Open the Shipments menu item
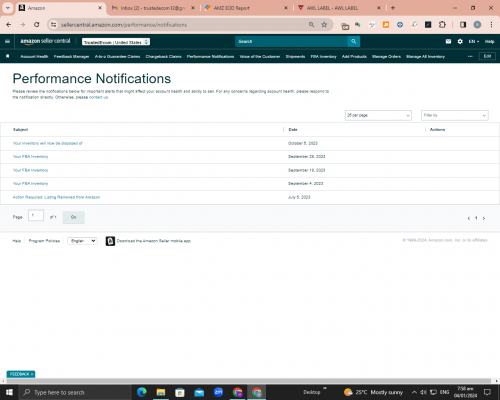The image size is (500, 400). coord(295,56)
